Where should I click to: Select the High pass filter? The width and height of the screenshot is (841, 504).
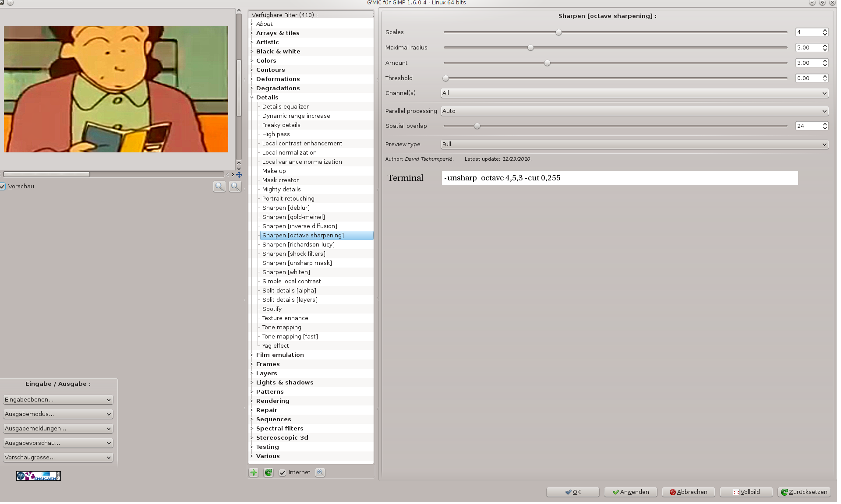276,134
